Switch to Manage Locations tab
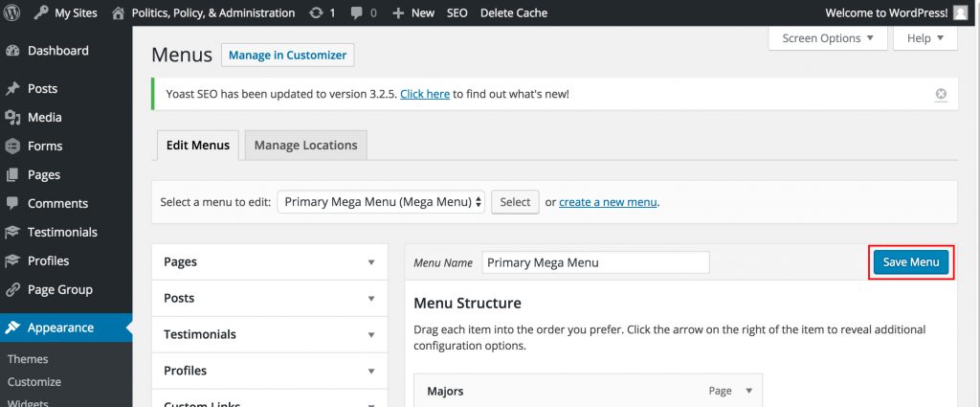980x407 pixels. [x=305, y=146]
